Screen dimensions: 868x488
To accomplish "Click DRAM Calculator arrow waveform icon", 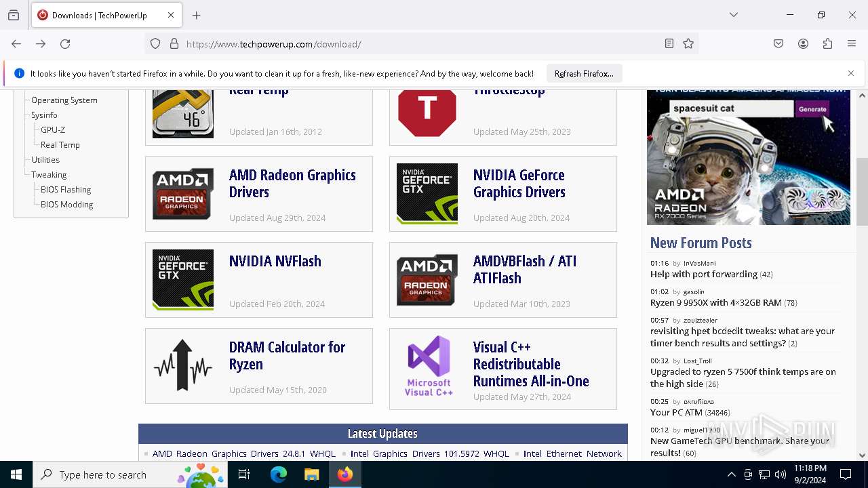I will [183, 366].
